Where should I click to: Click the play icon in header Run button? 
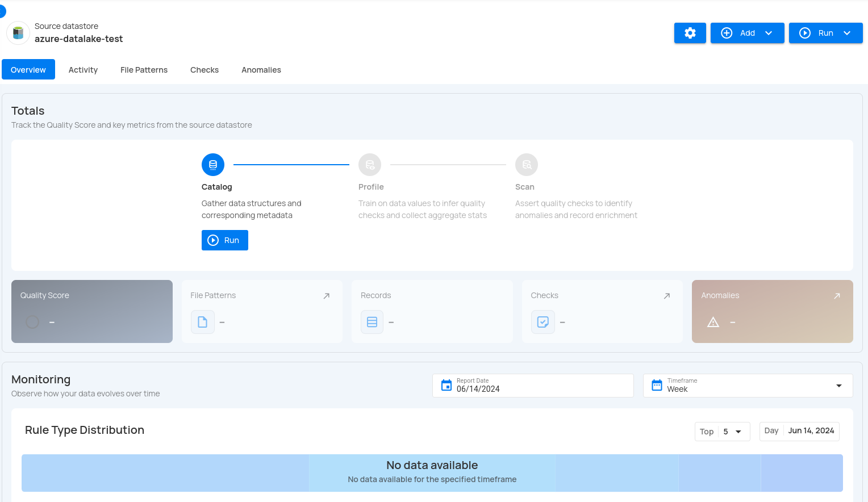(805, 33)
